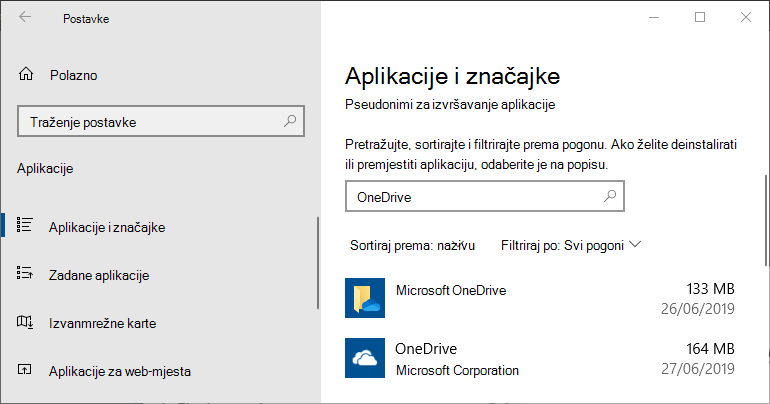Select the OneDrive Microsoft Corporation entry
Viewport: 770px width, 404px height.
(540, 358)
